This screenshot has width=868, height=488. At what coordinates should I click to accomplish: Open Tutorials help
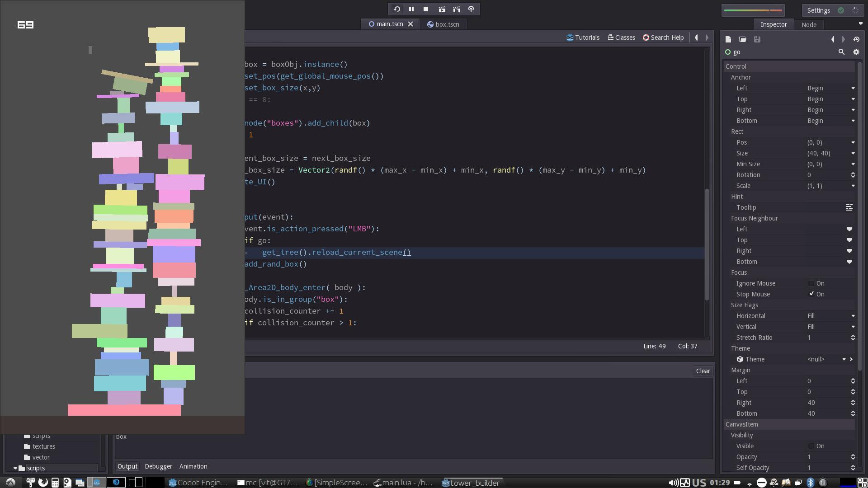583,38
